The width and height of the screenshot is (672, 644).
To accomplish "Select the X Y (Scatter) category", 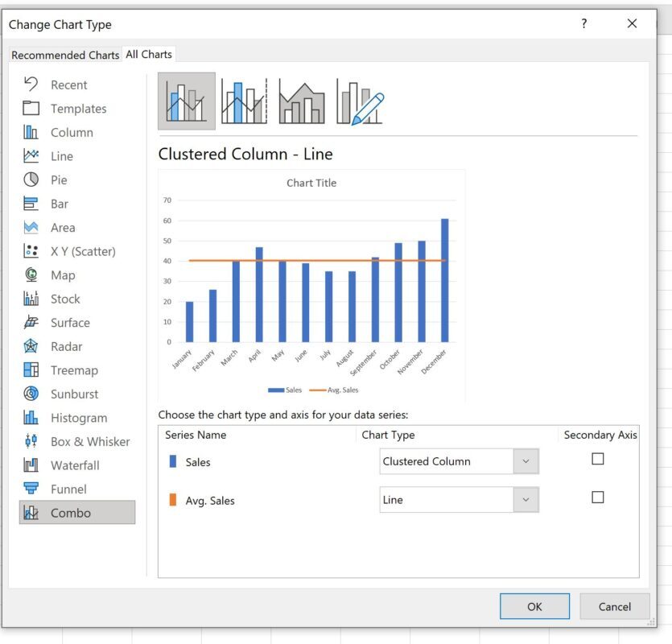I will tap(77, 251).
